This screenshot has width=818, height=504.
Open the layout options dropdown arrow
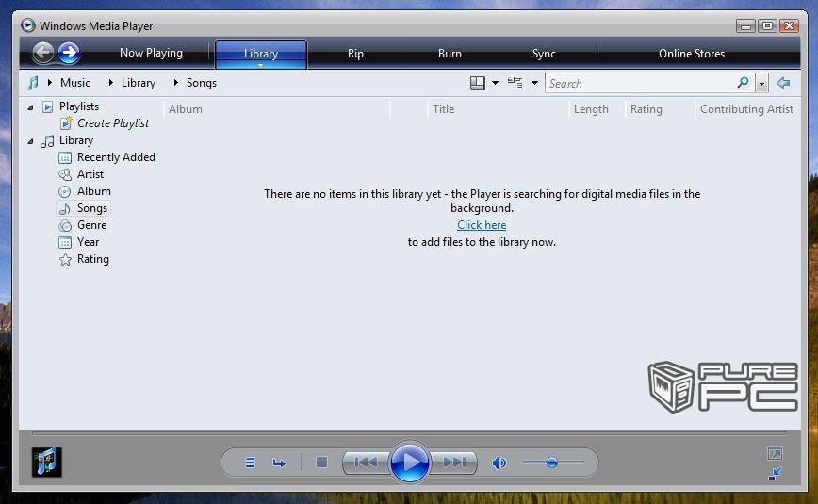495,83
